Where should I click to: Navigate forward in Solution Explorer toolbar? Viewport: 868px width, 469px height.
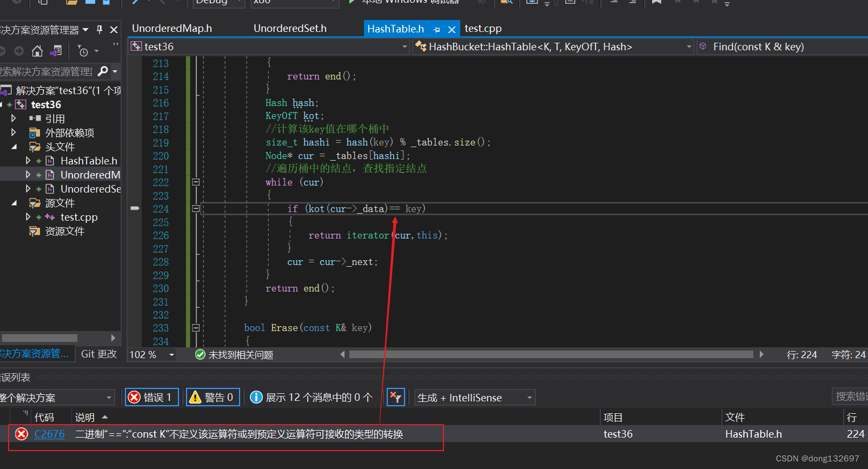pyautogui.click(x=19, y=51)
